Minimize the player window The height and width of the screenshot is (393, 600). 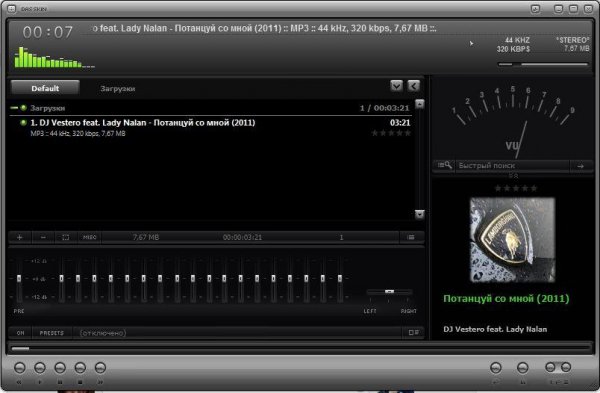[x=559, y=9]
